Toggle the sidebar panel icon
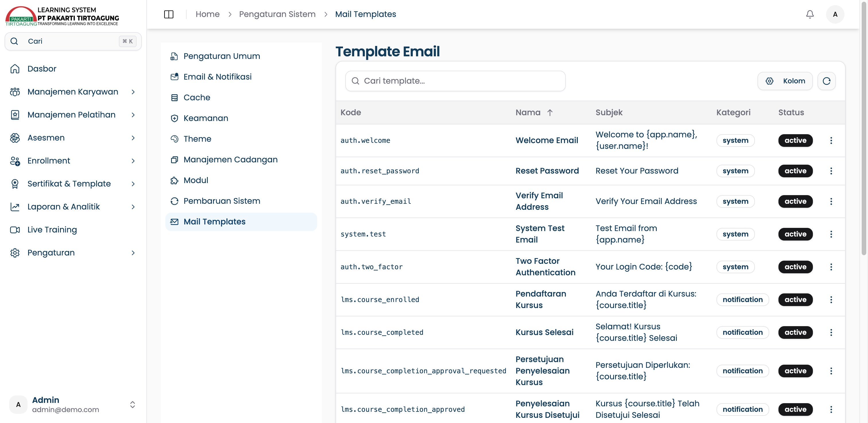The image size is (868, 423). 168,14
